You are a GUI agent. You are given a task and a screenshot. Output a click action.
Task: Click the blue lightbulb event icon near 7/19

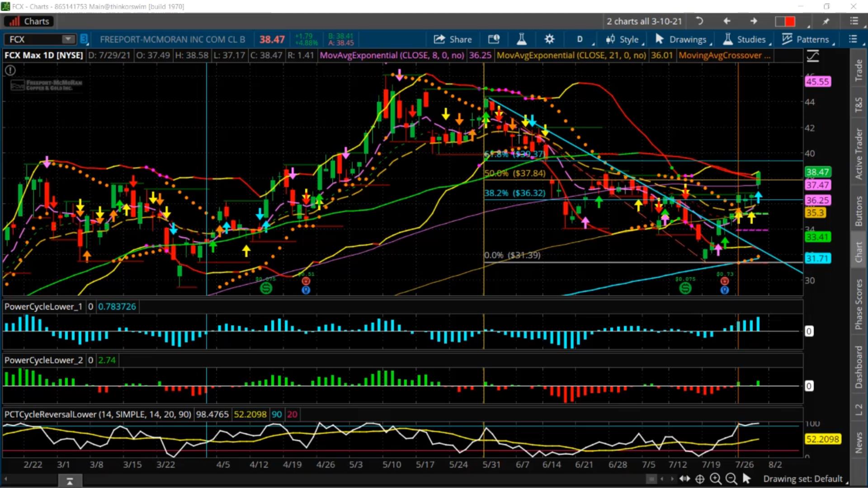pyautogui.click(x=725, y=290)
